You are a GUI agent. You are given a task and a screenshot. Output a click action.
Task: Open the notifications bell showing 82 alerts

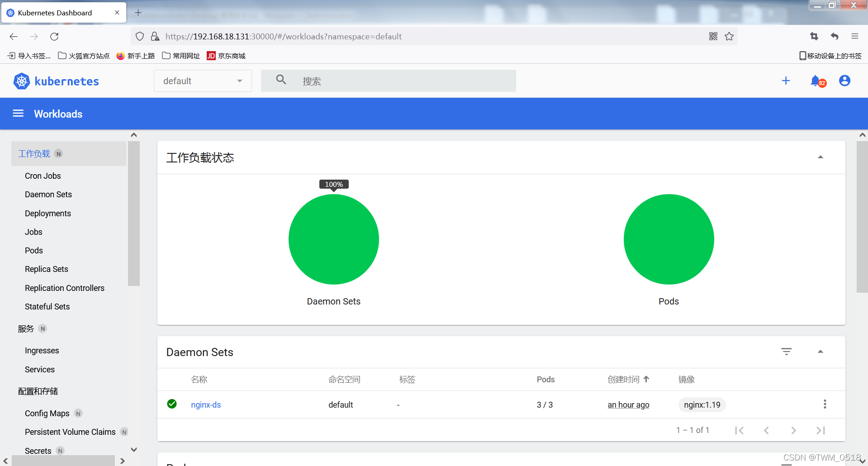pos(817,81)
